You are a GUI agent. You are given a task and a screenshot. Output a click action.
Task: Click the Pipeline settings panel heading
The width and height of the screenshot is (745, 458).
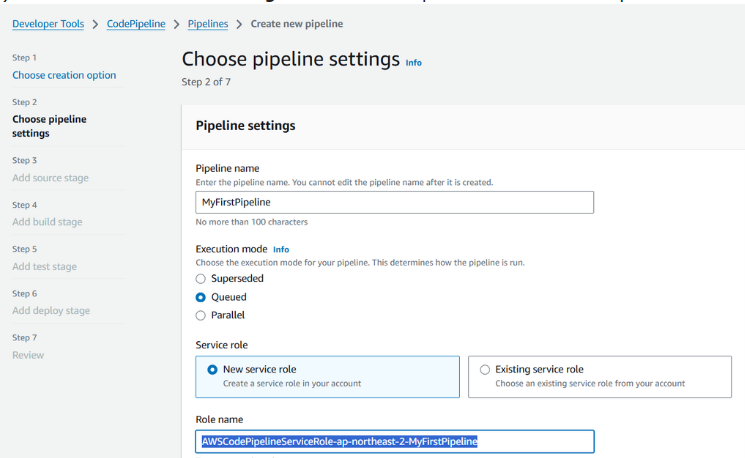[246, 125]
